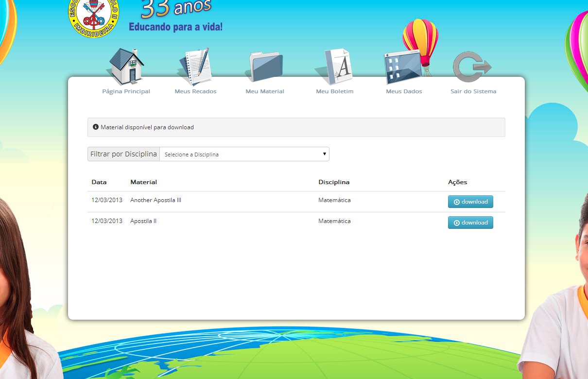
Task: Select the letter A icon for Meu Boletim
Action: click(x=335, y=67)
